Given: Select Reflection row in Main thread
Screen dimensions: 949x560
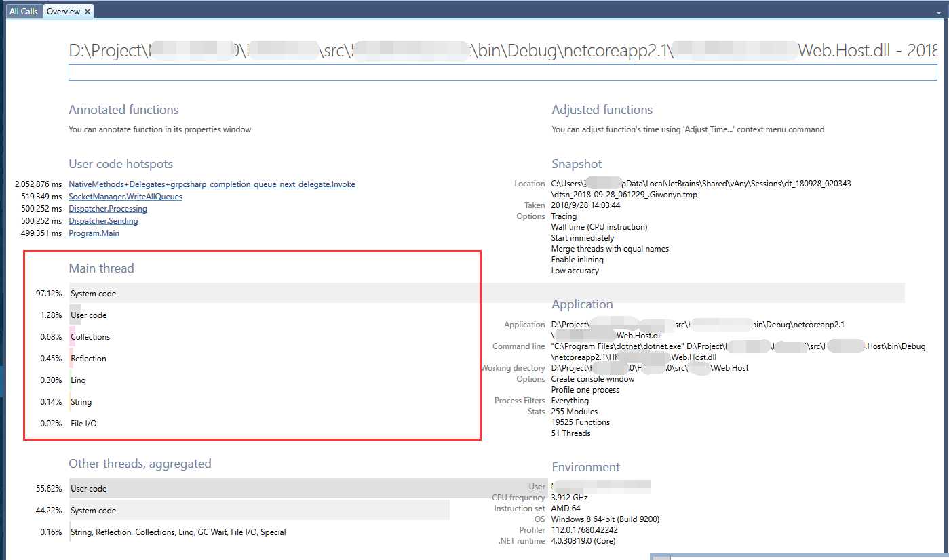Looking at the screenshot, I should 88,359.
